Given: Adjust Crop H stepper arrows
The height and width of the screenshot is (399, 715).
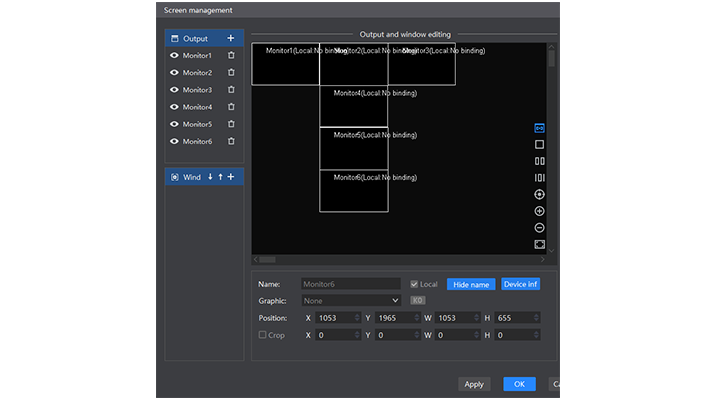Looking at the screenshot, I should point(536,335).
